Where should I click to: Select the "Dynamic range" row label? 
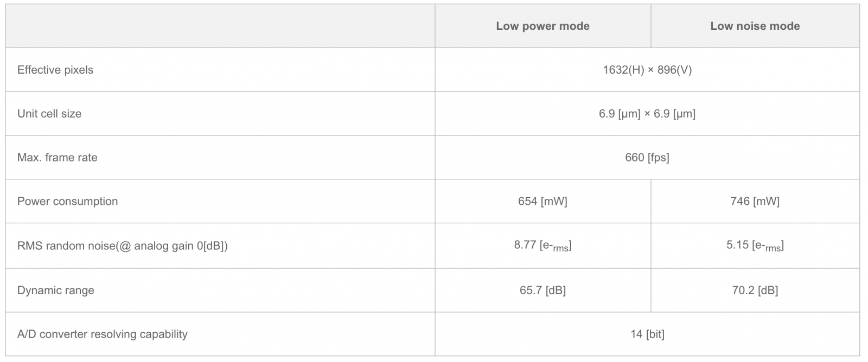coord(56,290)
